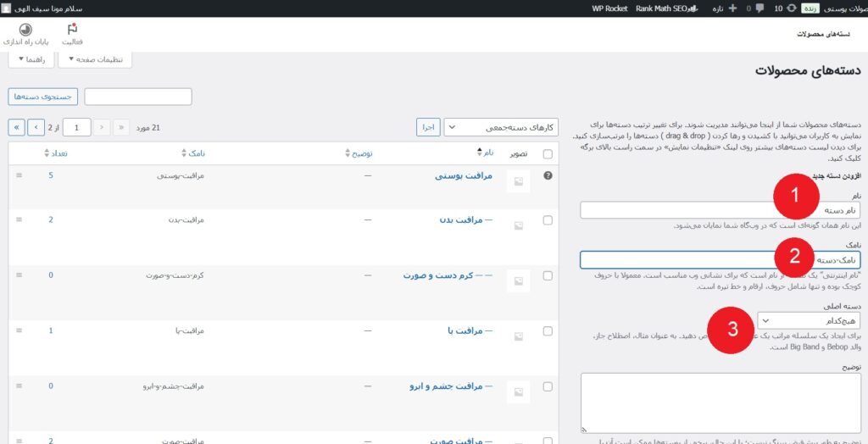
Task: Click the user avatar in admin bar
Action: pyautogui.click(x=6, y=8)
